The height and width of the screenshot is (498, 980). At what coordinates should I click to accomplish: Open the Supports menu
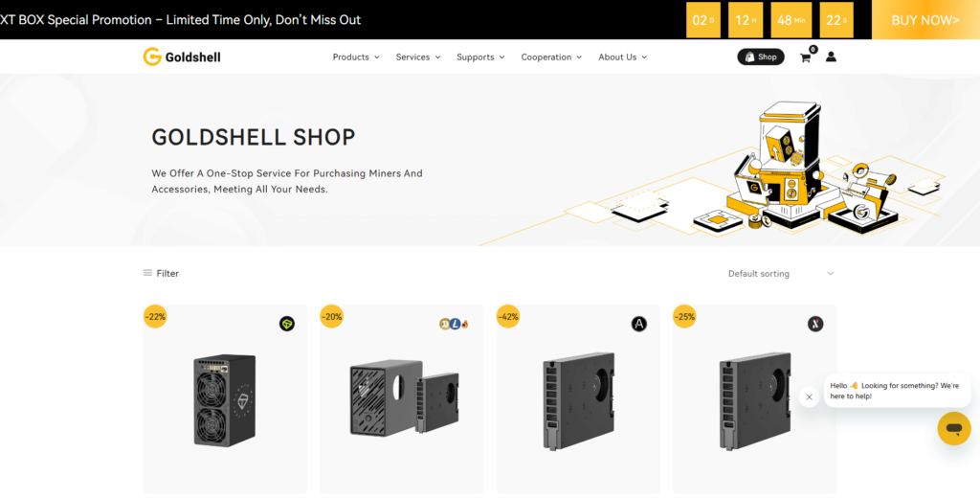tap(480, 57)
